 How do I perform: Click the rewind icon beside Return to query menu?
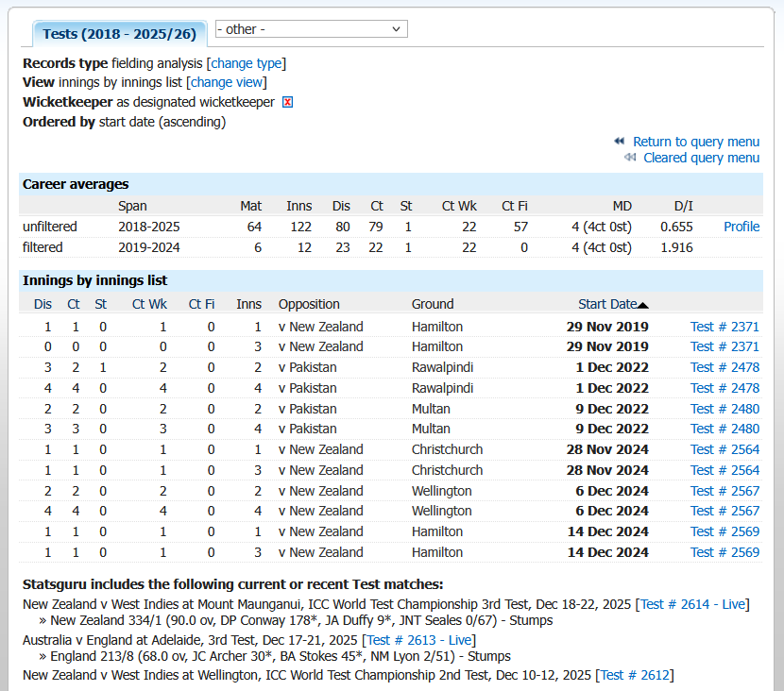pos(620,141)
